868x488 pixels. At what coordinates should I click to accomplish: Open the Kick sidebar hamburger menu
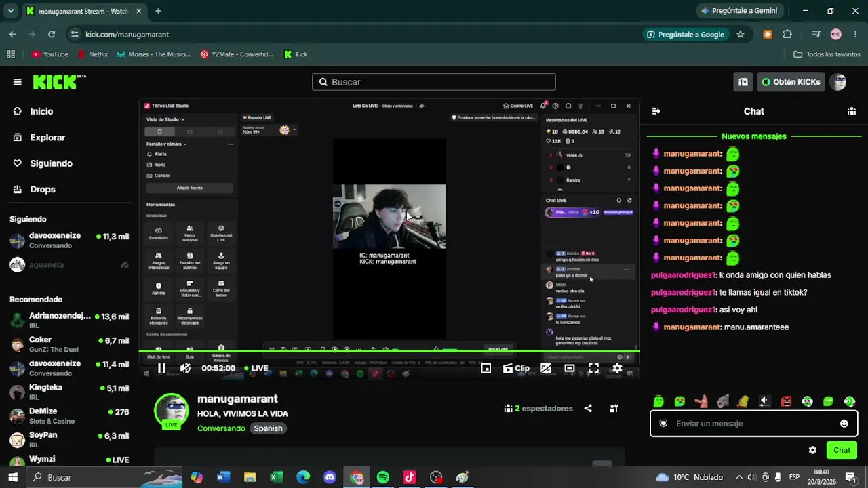(17, 82)
